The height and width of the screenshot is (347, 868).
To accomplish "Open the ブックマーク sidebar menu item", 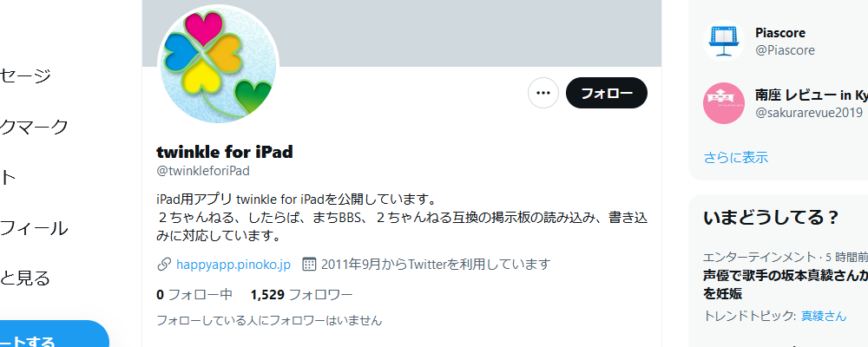I will point(34,127).
